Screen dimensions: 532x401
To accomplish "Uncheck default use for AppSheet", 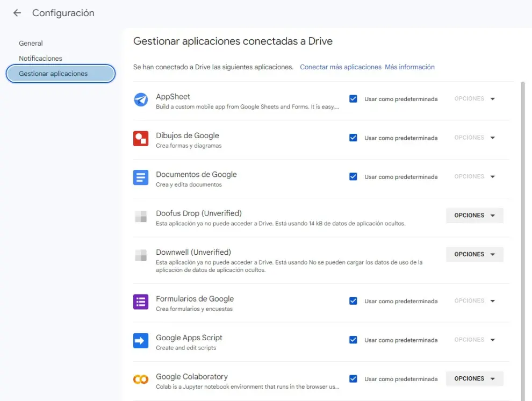I will 353,99.
